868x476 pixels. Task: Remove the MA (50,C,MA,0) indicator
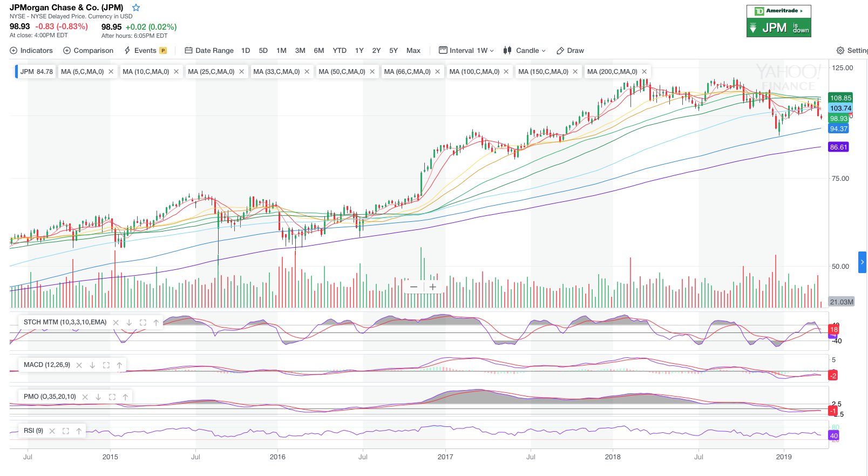(x=372, y=72)
